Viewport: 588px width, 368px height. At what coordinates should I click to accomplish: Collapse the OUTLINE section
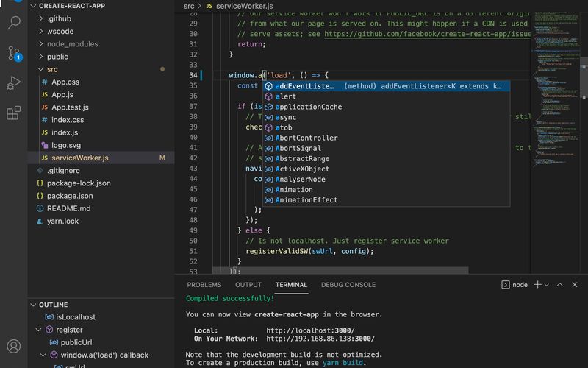33,305
